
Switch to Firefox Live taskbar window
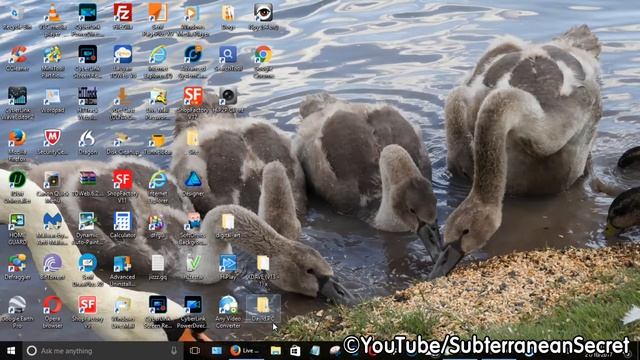pos(245,351)
